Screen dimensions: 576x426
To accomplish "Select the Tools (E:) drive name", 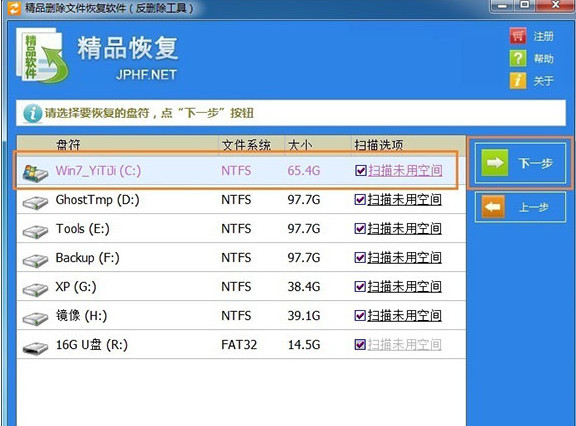I will (x=83, y=229).
